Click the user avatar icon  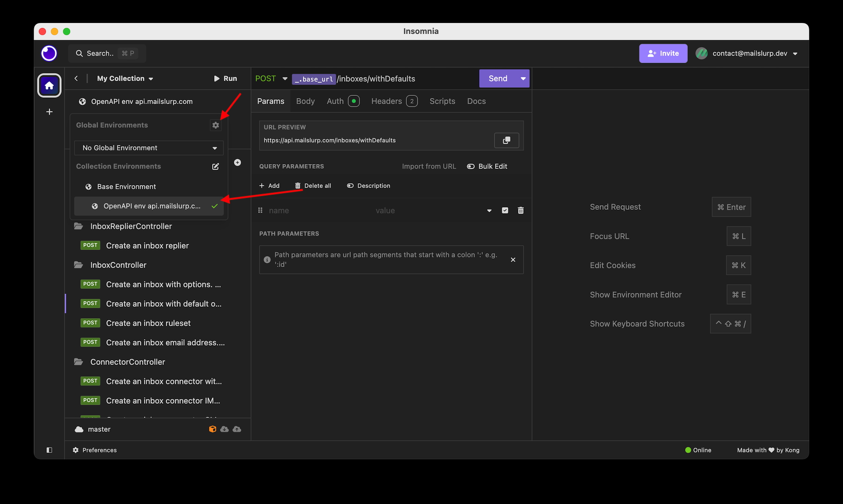[x=702, y=53]
